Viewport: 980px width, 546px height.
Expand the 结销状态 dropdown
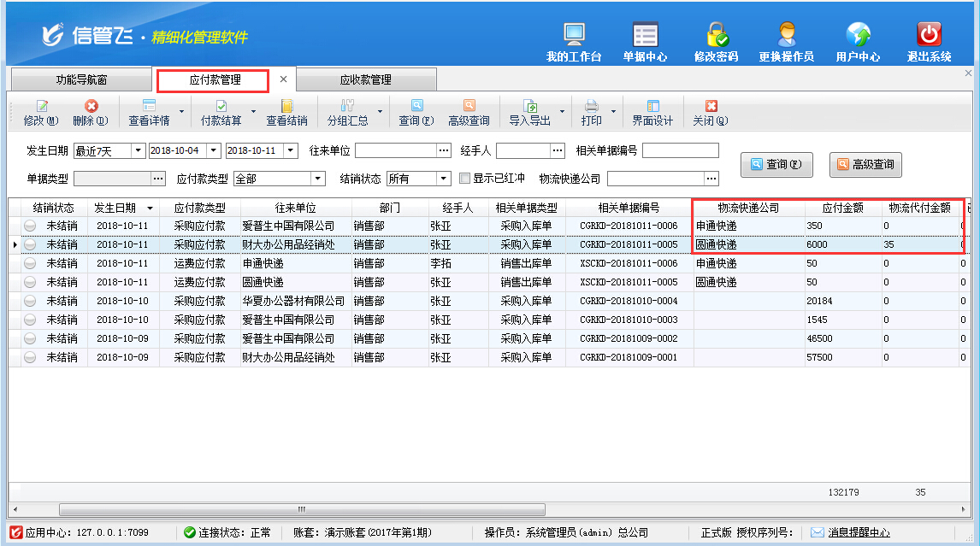tap(443, 179)
